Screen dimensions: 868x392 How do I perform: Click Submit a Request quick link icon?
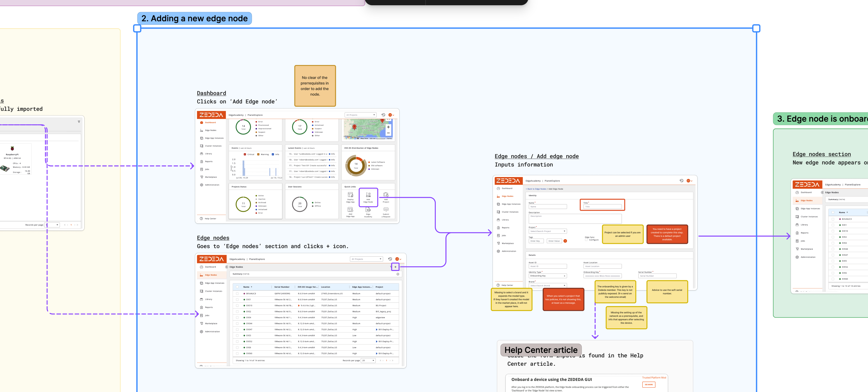386,210
